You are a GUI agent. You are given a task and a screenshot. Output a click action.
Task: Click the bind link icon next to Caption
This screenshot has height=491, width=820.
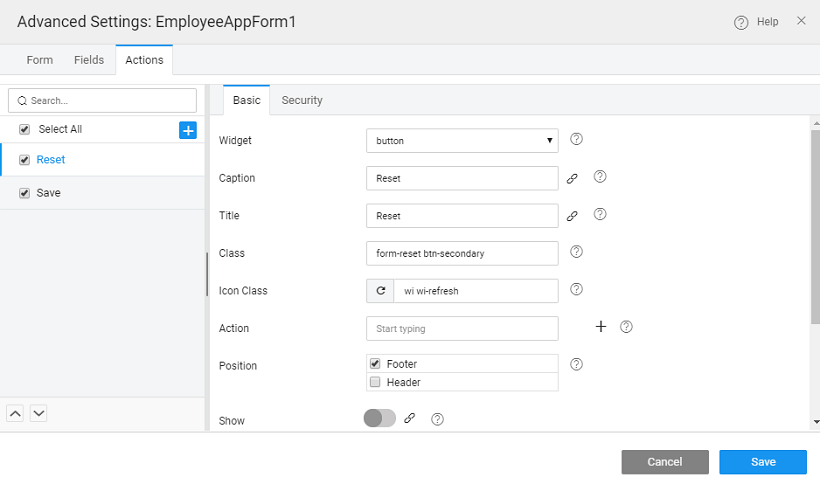573,178
